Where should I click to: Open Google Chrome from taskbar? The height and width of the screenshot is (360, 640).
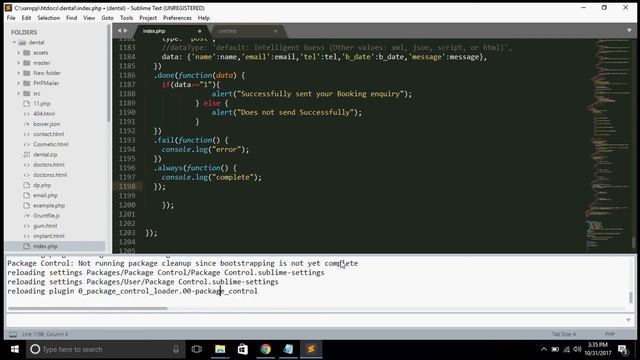point(265,349)
